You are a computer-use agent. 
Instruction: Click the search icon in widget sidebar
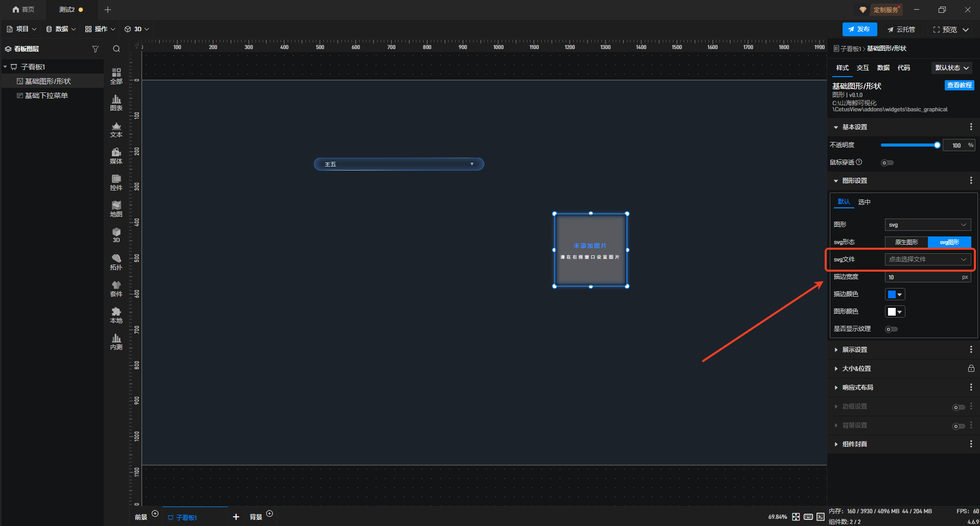point(116,49)
